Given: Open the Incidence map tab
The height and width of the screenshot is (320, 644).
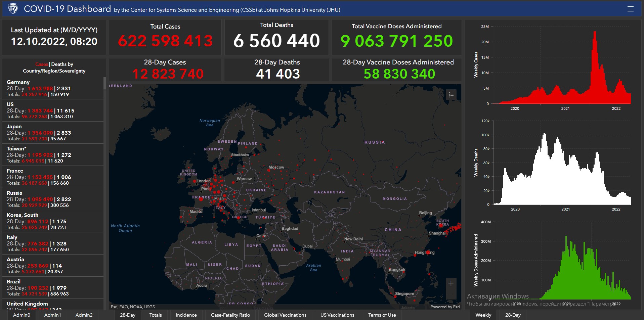Looking at the screenshot, I should [186, 315].
